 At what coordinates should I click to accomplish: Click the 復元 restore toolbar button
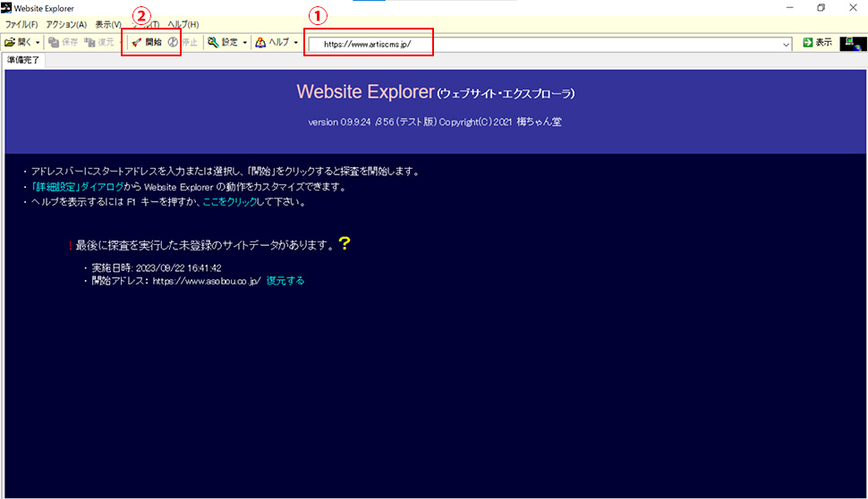99,42
